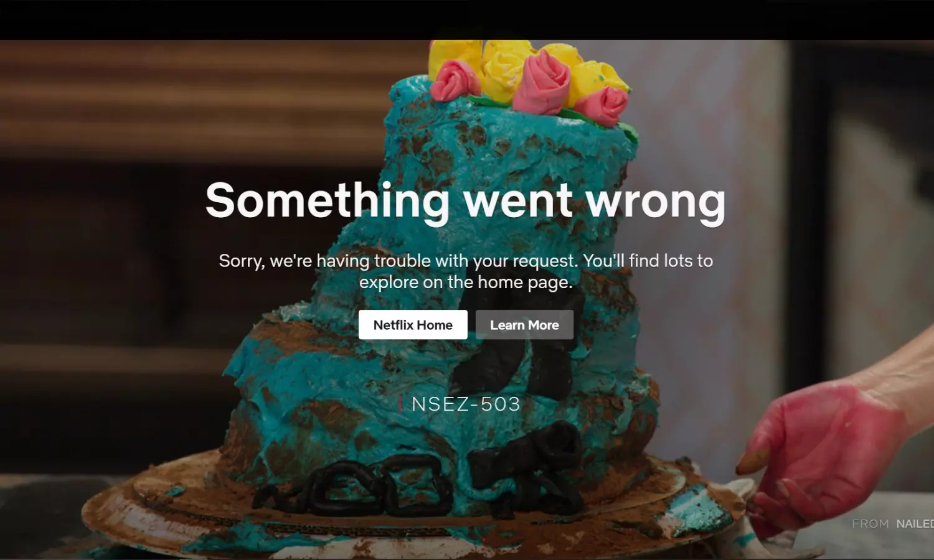Click the black top bar area
The height and width of the screenshot is (560, 934).
point(467,20)
